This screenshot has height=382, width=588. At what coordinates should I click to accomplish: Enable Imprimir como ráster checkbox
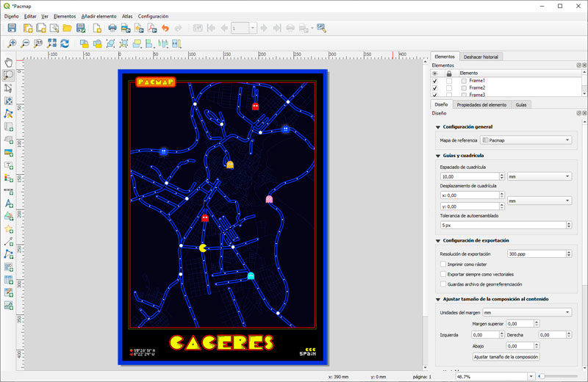pos(443,264)
